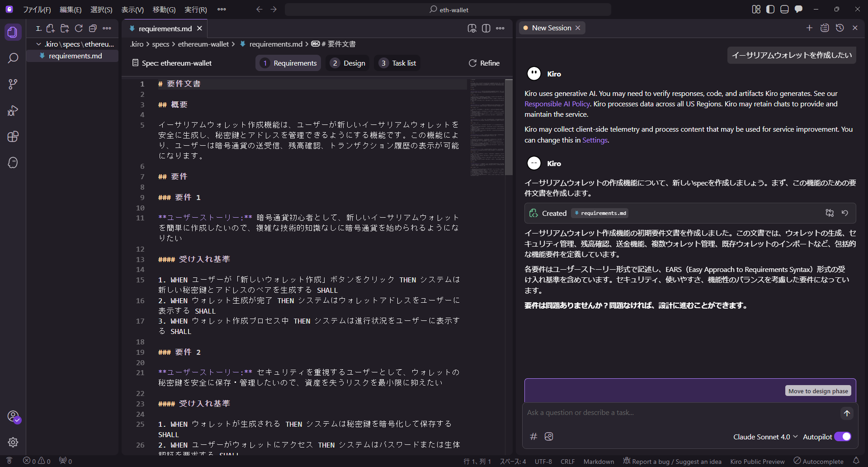
Task: Collapse all folders in explorer
Action: [x=93, y=28]
